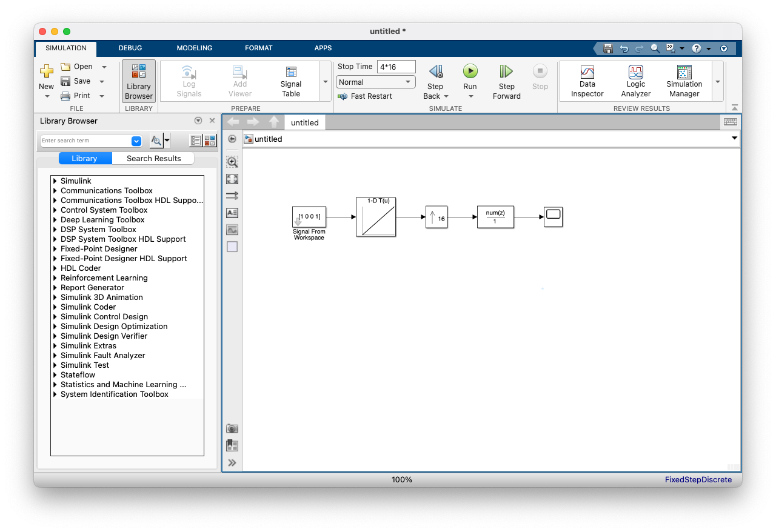Open the Simulation Manager
Viewport: 776px width, 532px height.
pyautogui.click(x=684, y=81)
